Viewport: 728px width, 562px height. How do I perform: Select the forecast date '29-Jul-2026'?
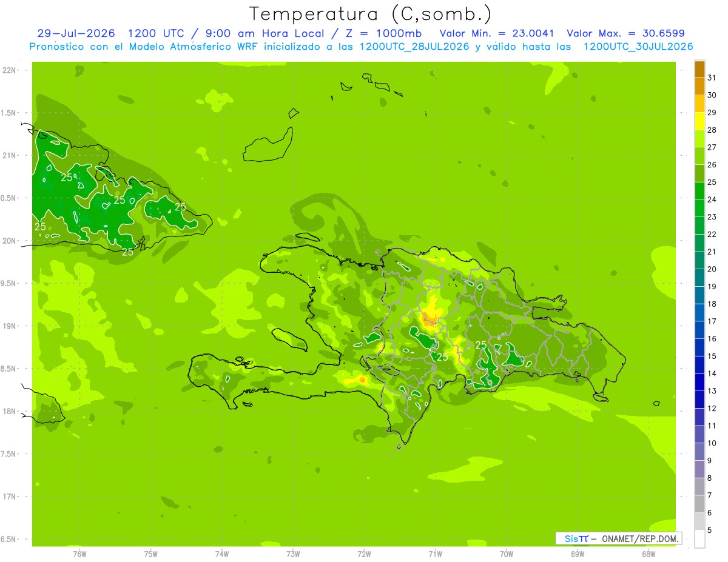click(76, 33)
